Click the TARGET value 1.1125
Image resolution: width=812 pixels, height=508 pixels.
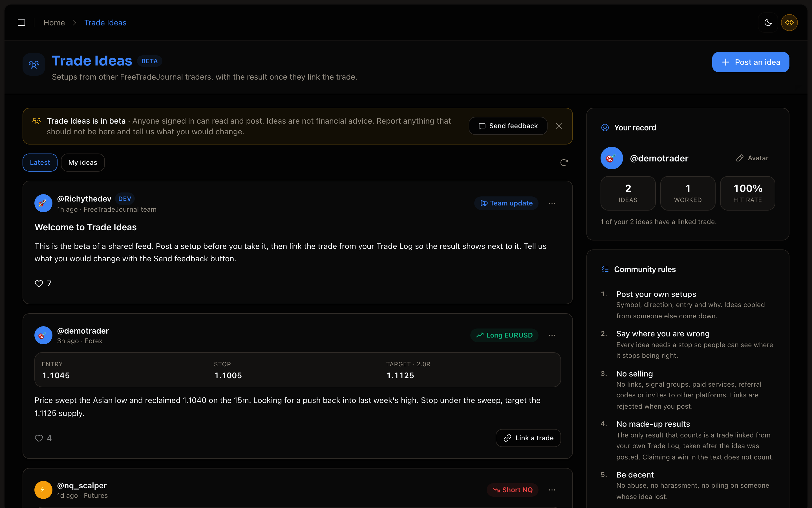click(x=400, y=376)
